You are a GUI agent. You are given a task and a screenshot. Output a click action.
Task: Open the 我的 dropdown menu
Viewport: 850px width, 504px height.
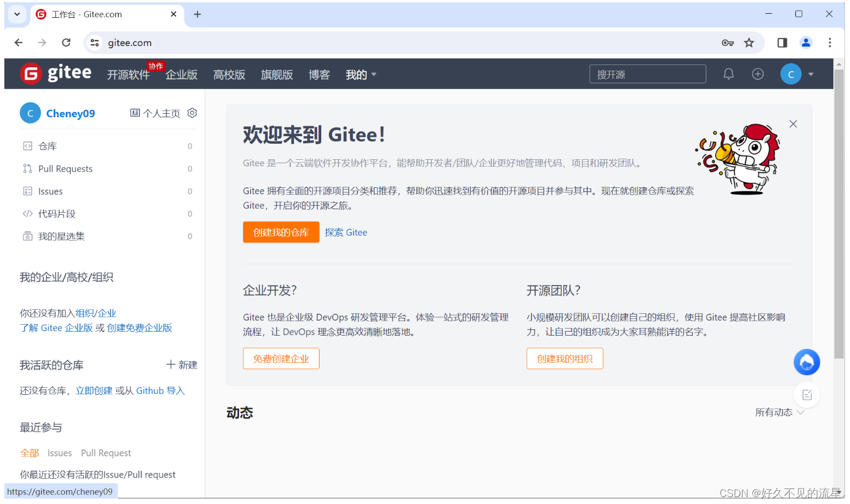pyautogui.click(x=361, y=75)
